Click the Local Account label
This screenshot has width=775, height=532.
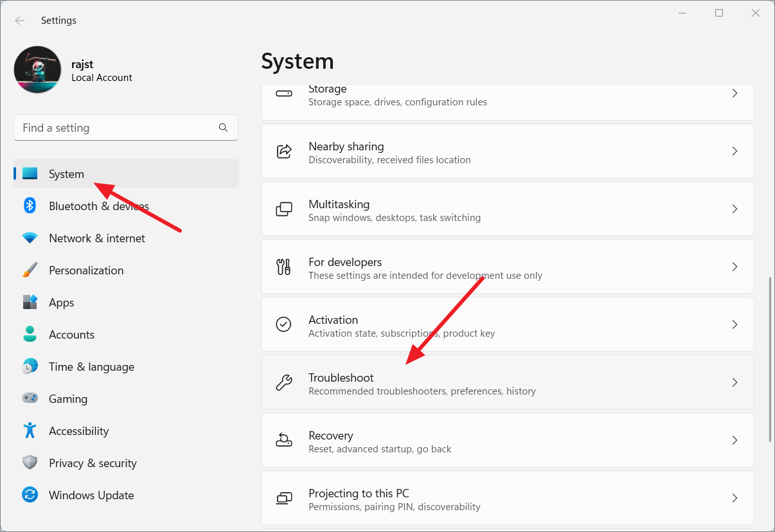click(x=102, y=78)
